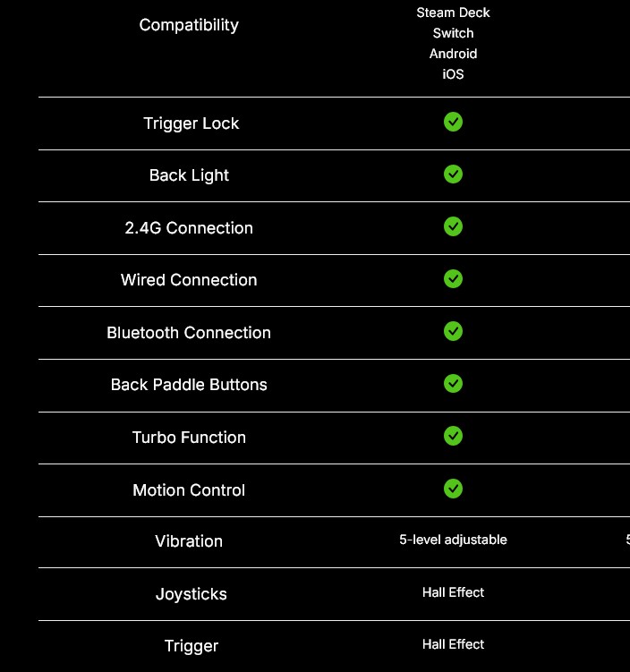The image size is (630, 672).
Task: Click the Vibration row label
Action: coord(189,541)
